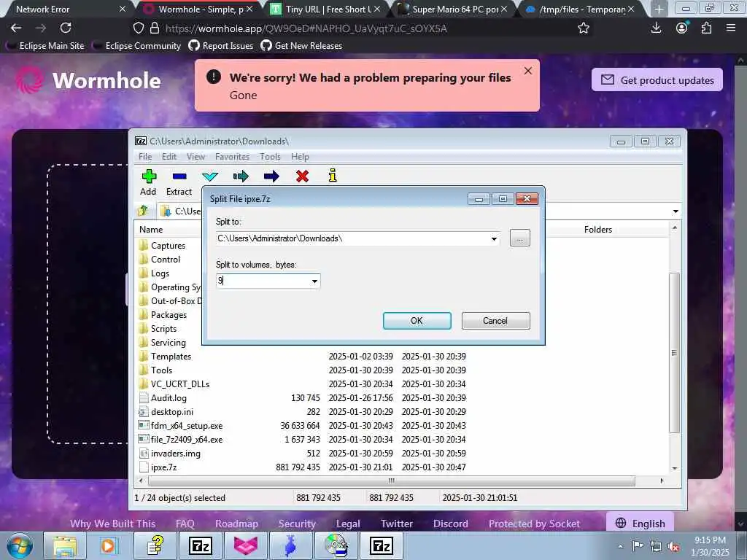The image size is (747, 560).
Task: Open the Get New Releases bookmark
Action: [x=301, y=46]
